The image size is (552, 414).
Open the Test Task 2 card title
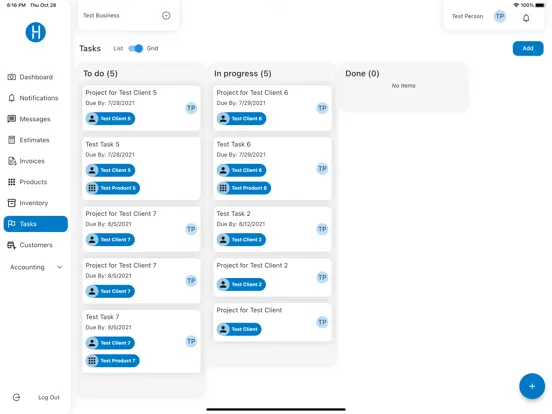(234, 214)
